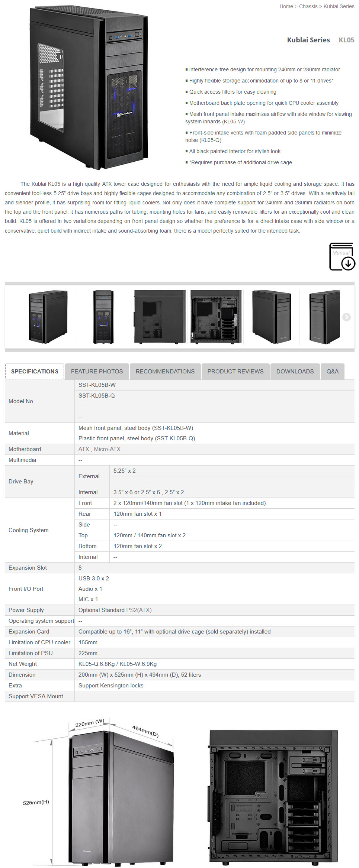
Task: Select the SPECIFICATIONS tab
Action: tap(35, 372)
